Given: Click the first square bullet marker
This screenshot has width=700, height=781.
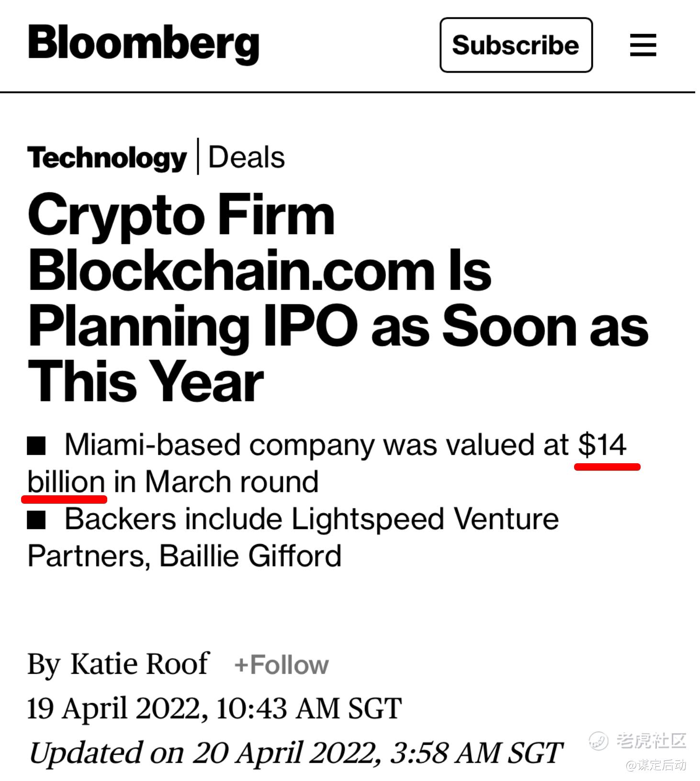Looking at the screenshot, I should click(x=36, y=446).
